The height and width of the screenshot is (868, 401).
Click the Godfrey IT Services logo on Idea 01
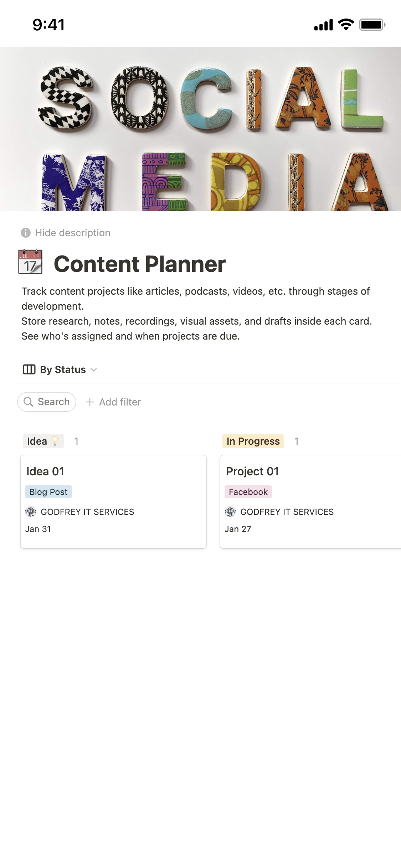31,512
